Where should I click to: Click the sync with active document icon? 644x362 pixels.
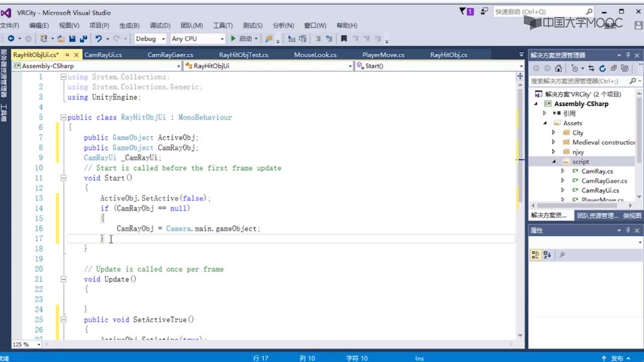click(x=591, y=68)
